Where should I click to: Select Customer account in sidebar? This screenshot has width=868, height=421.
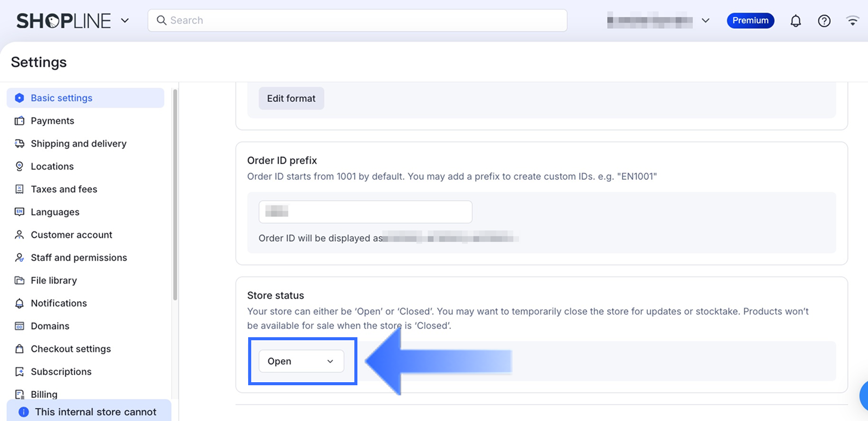click(71, 235)
